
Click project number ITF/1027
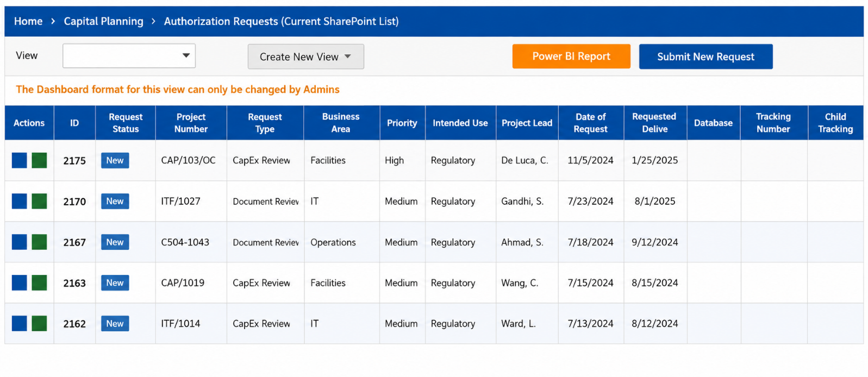180,201
